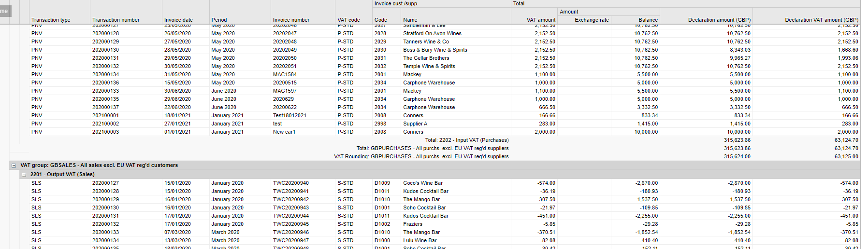Viewport: 868px width, 249px height.
Task: Select the Tanners Wine & Co supplier name
Action: pyautogui.click(x=426, y=41)
